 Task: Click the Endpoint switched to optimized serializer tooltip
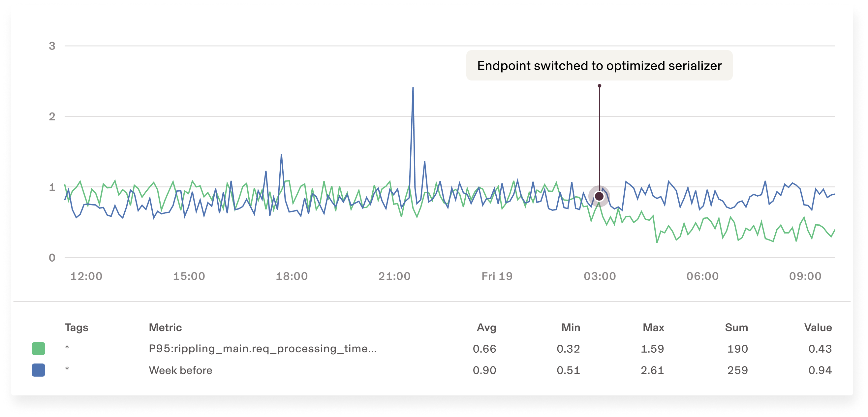[x=599, y=65]
